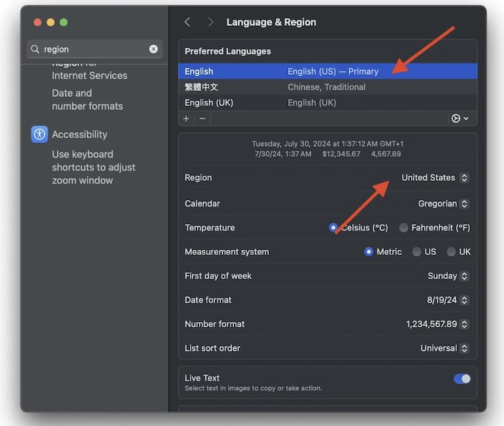The width and height of the screenshot is (504, 426).
Task: Add a preferred language with plus button
Action: tap(186, 119)
